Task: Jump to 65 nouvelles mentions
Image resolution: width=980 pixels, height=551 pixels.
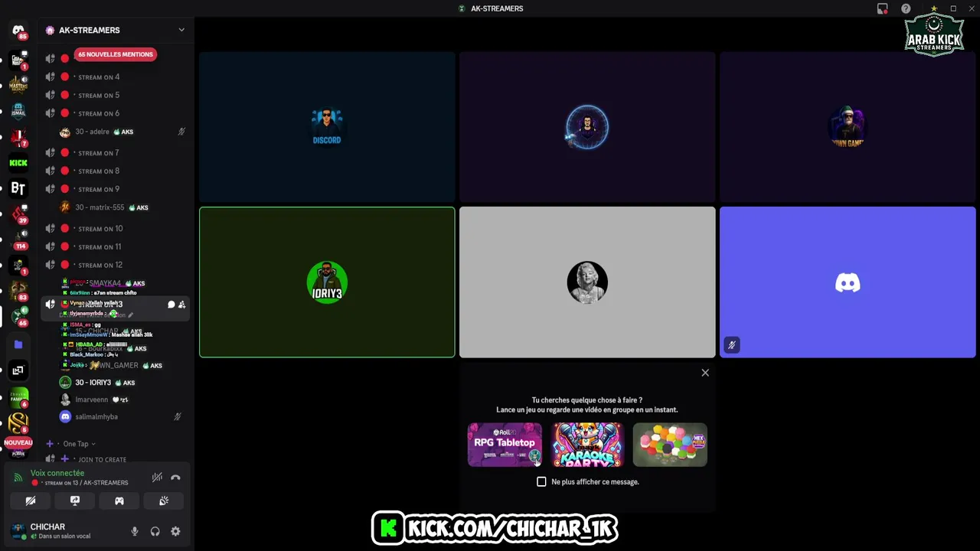Action: 116,54
